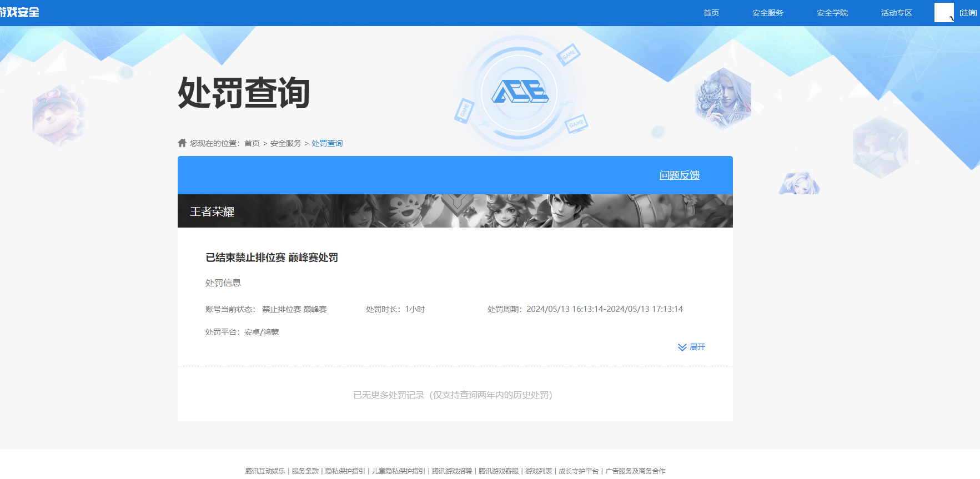Click the 处罚时长: 1小时 text
This screenshot has height=479, width=980.
coord(395,309)
